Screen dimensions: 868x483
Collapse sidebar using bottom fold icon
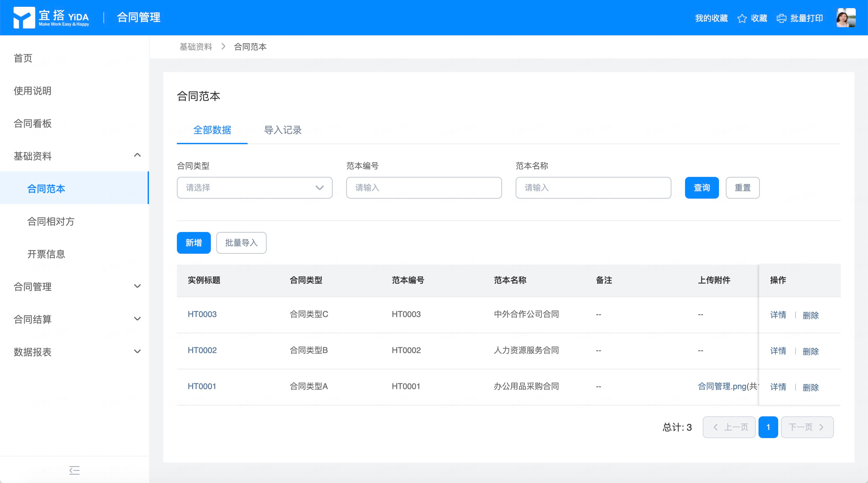point(74,470)
